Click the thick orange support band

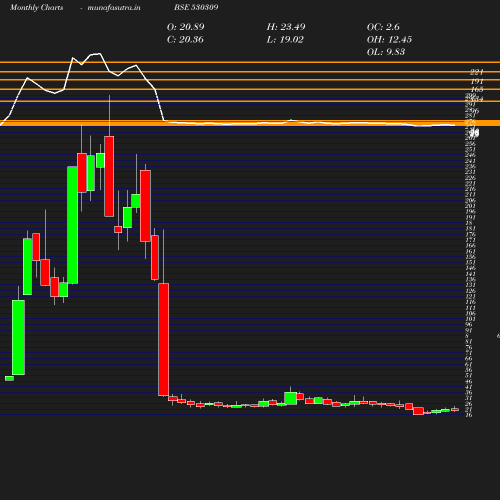pos(250,123)
